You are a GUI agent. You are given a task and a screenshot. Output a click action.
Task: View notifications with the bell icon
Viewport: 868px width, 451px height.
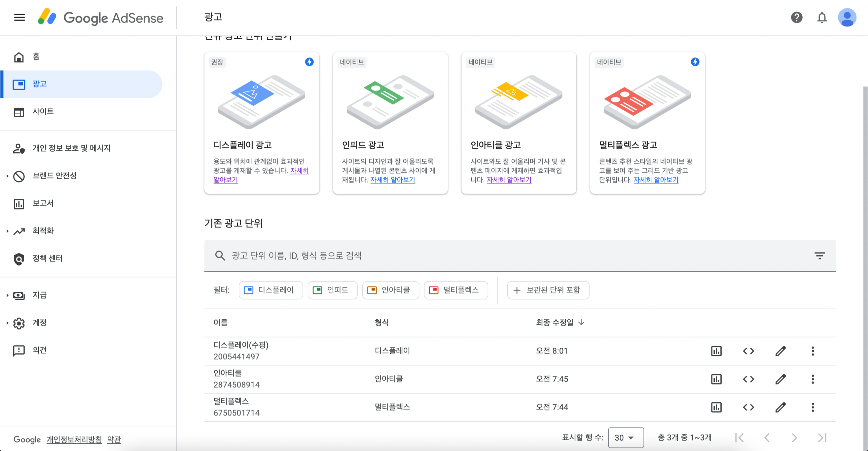click(822, 18)
